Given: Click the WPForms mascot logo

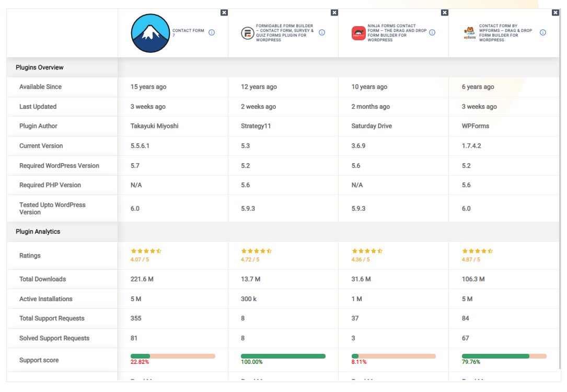Looking at the screenshot, I should coord(469,33).
